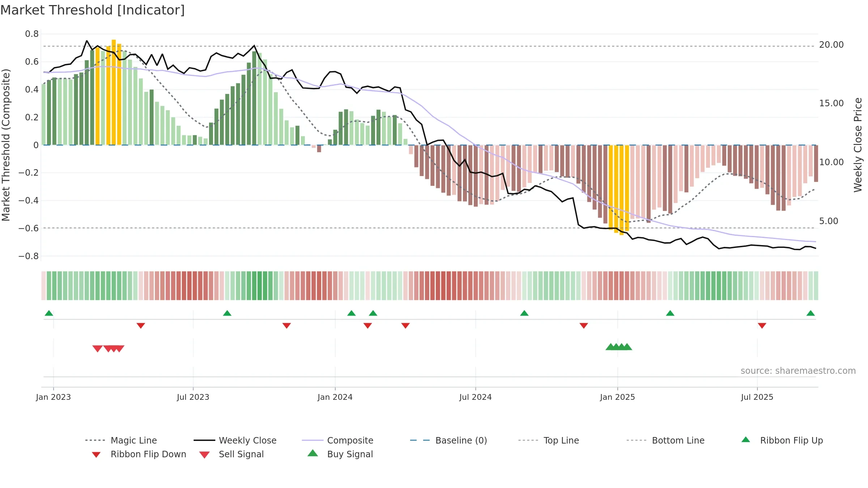The height and width of the screenshot is (488, 868).
Task: Click the source: sharemaestro.com text
Action: click(798, 371)
